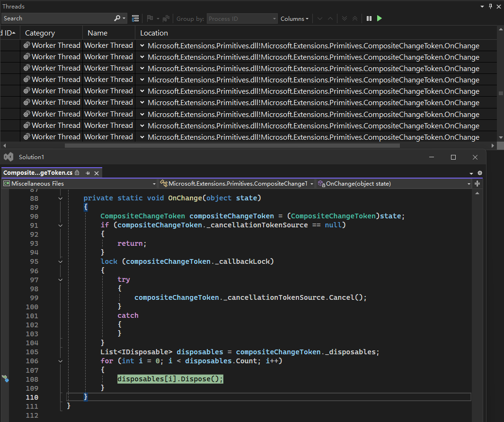This screenshot has height=422, width=504.
Task: Collapse the OnChange method at line 88
Action: pos(61,198)
